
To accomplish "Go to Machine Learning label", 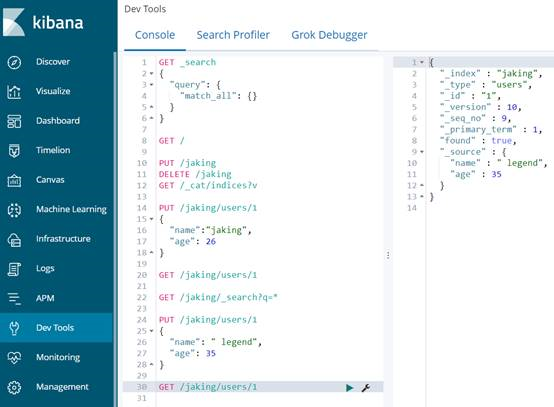I will [x=71, y=210].
